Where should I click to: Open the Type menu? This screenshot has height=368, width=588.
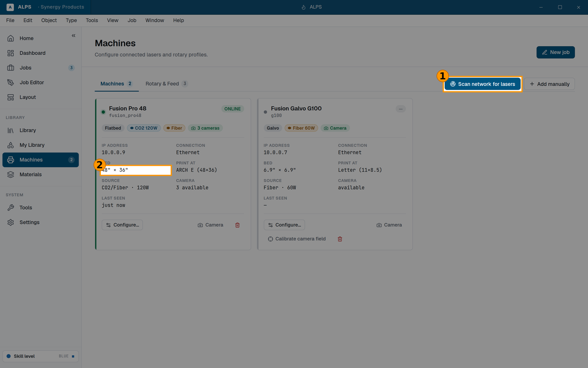(71, 20)
